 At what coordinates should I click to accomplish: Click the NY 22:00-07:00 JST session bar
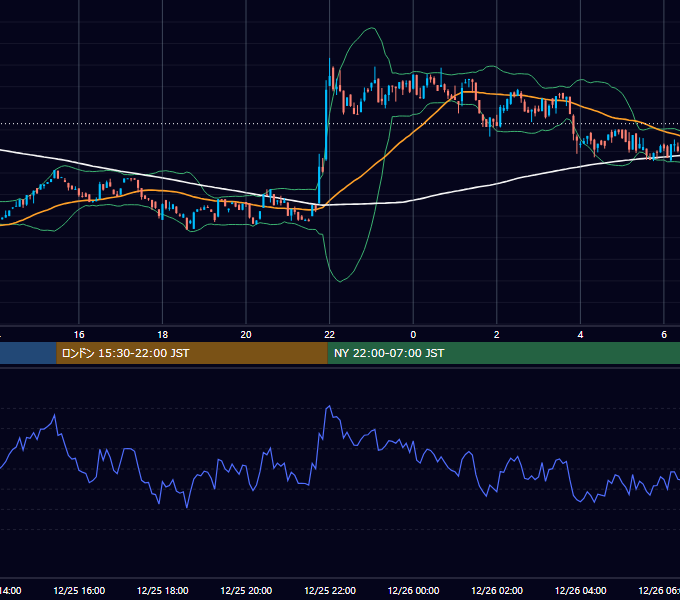(x=503, y=353)
